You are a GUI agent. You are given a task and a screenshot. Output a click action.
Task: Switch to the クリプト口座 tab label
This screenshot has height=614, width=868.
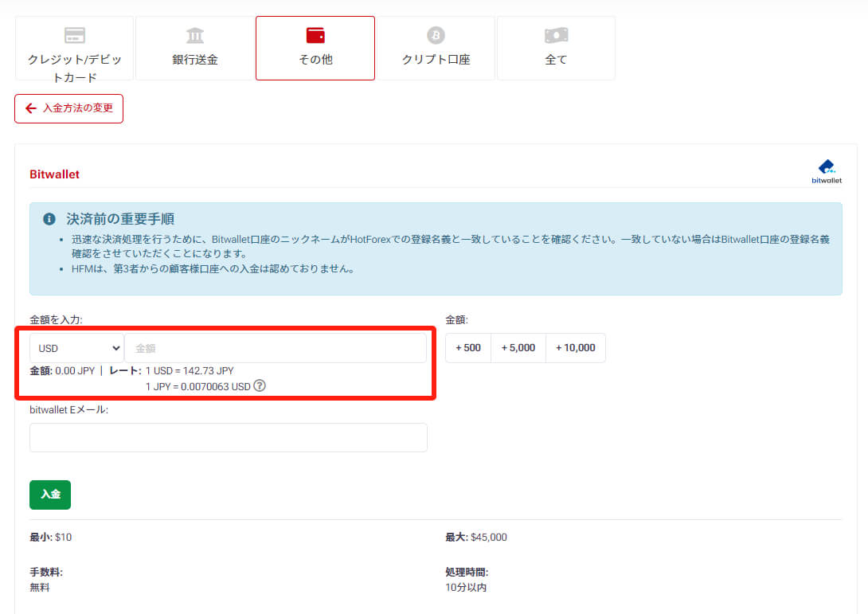pyautogui.click(x=436, y=60)
